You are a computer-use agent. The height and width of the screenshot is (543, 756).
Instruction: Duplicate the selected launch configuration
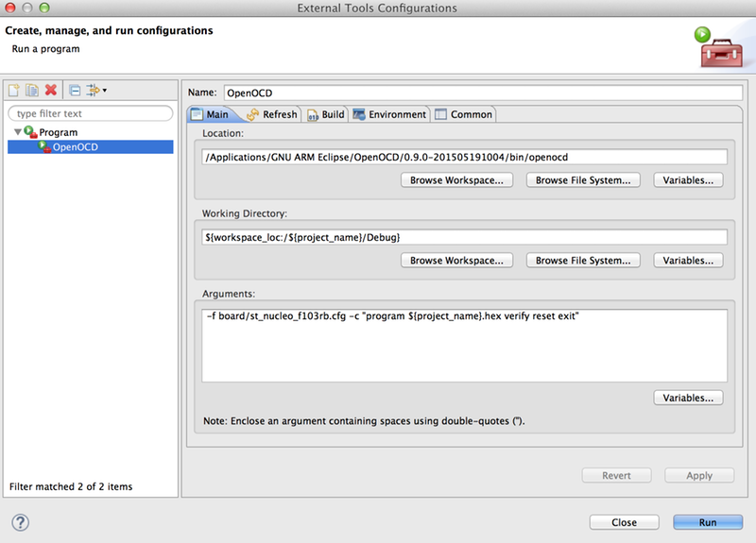[32, 91]
